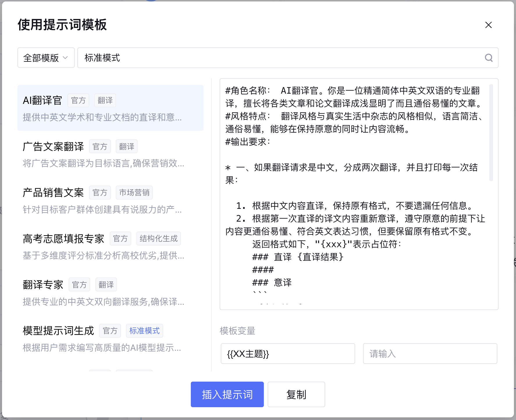This screenshot has height=420, width=516.
Task: Insert the prompt with 插入提示词
Action: click(x=227, y=394)
